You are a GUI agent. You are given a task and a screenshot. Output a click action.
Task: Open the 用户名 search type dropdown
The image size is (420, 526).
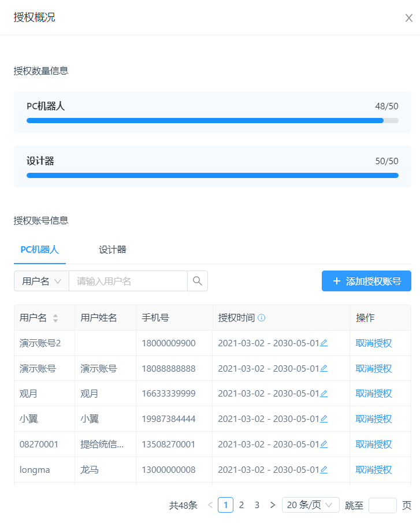(42, 281)
